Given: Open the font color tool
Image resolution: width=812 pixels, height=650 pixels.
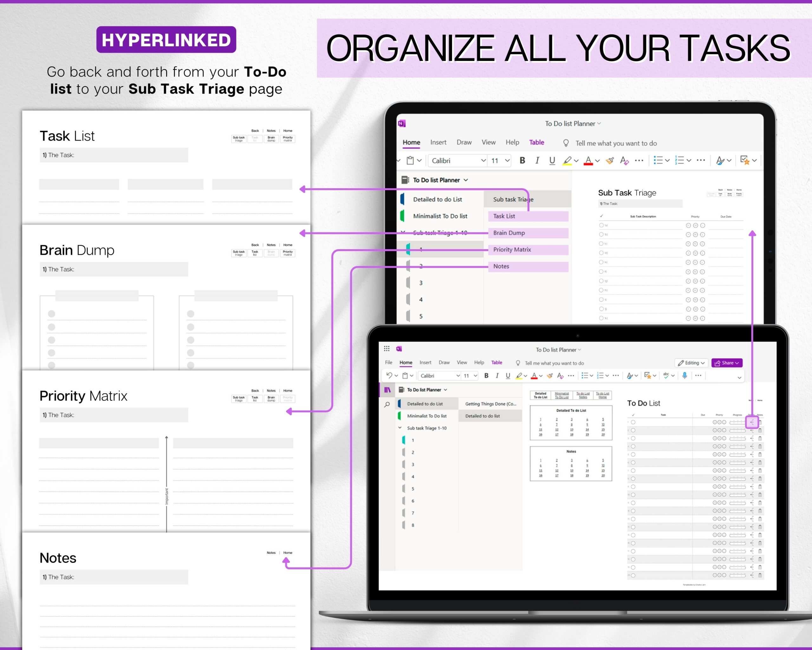Looking at the screenshot, I should (587, 160).
